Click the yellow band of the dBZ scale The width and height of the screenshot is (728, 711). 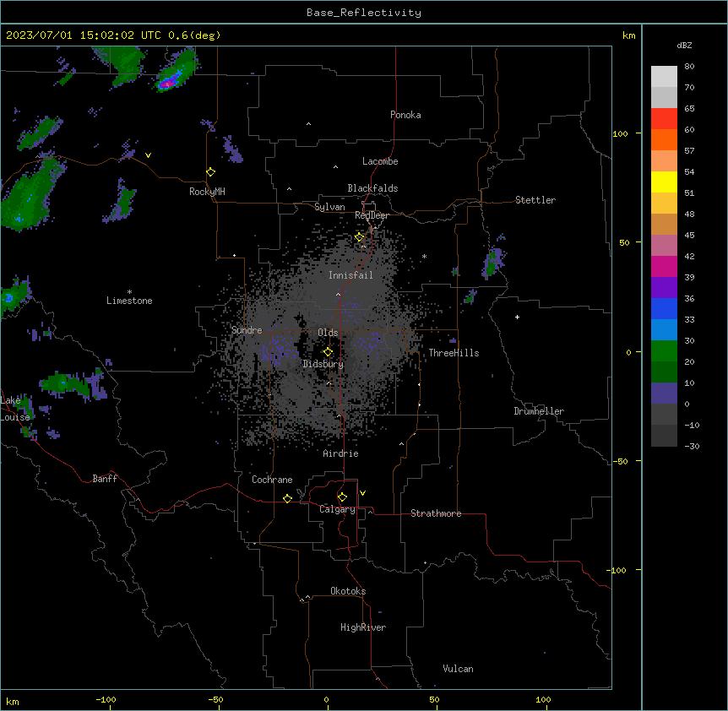pyautogui.click(x=664, y=182)
